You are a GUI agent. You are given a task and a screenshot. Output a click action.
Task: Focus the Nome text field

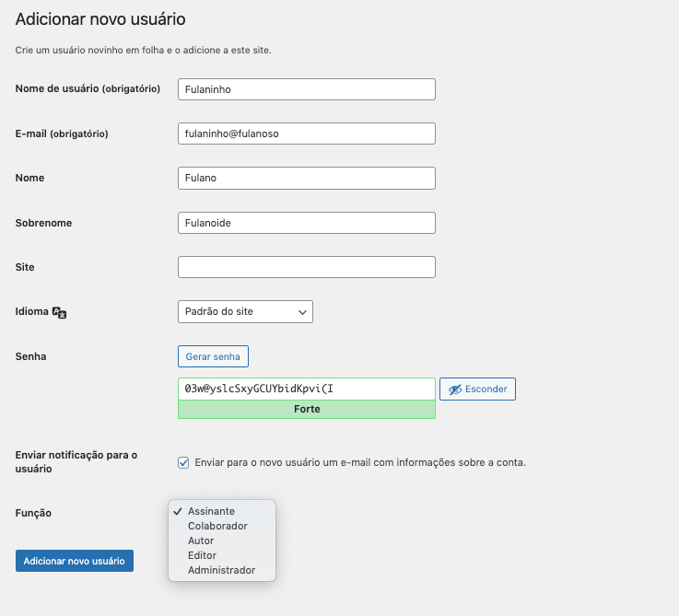click(x=306, y=178)
